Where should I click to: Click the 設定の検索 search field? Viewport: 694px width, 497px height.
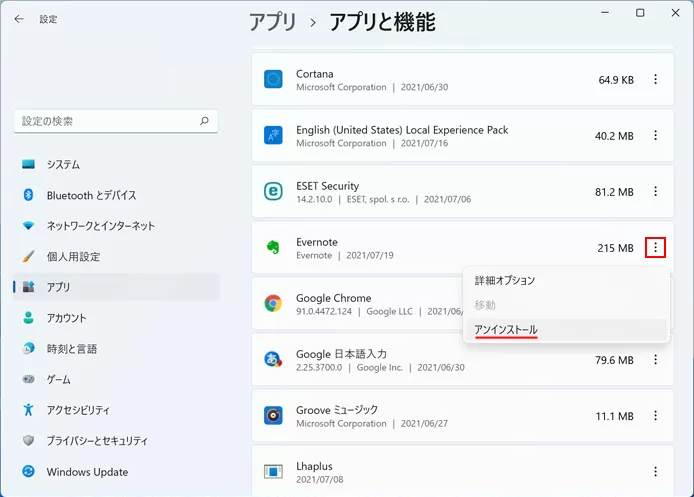click(108, 121)
